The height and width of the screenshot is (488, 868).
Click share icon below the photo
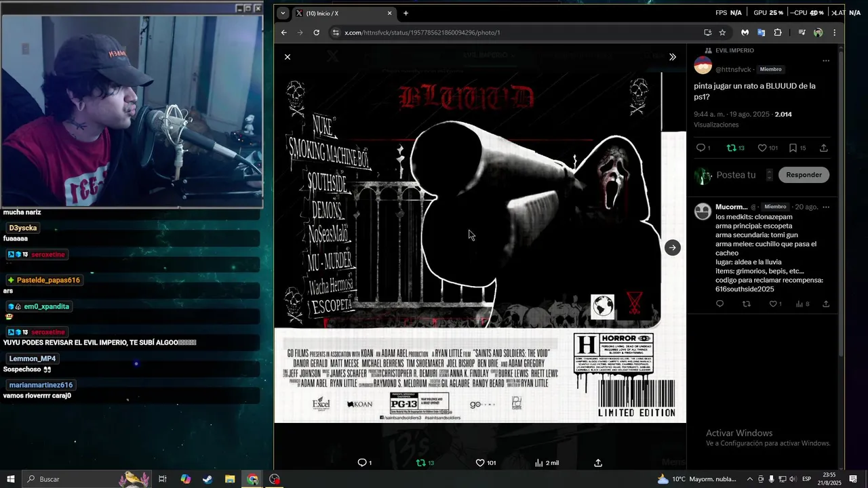(x=598, y=463)
